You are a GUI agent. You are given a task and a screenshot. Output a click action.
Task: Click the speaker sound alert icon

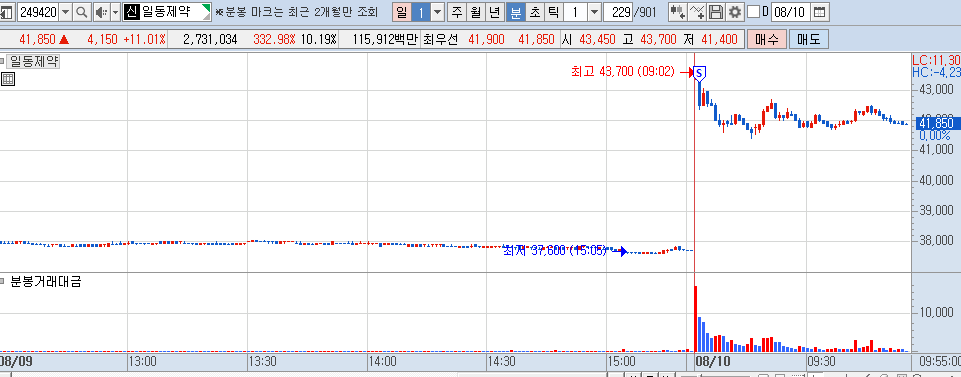(x=102, y=12)
